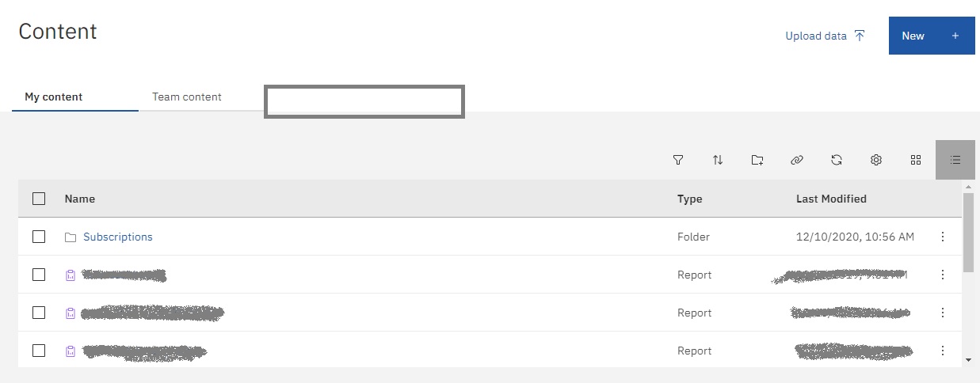Select the list view icon
The height and width of the screenshot is (383, 980).
point(955,160)
